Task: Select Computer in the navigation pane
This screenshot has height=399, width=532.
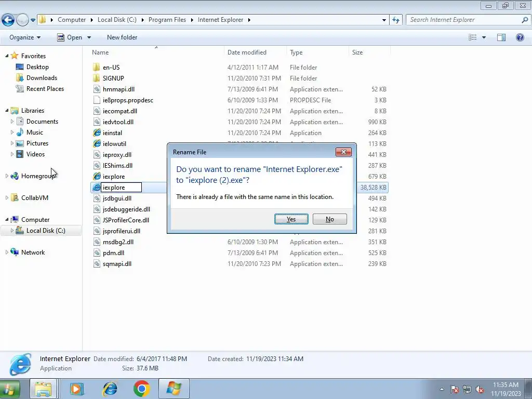Action: pos(35,220)
